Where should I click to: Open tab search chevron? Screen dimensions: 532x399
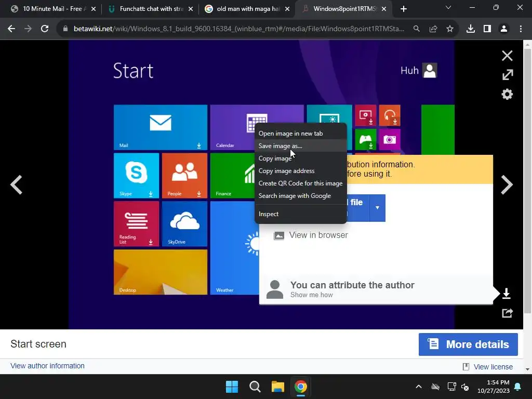pos(448,7)
